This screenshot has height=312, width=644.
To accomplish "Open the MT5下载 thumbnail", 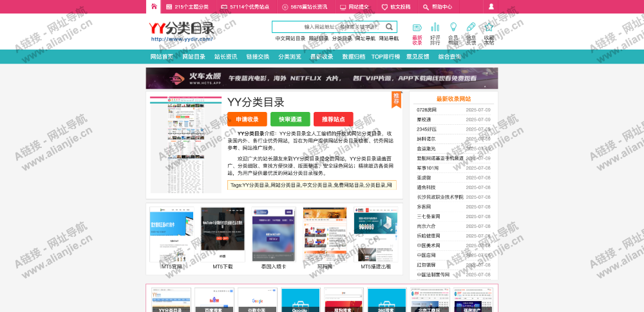I will click(x=223, y=234).
